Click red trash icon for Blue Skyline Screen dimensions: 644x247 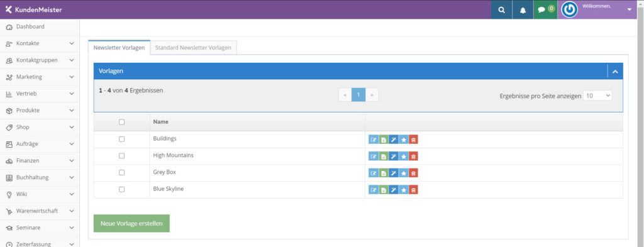413,190
